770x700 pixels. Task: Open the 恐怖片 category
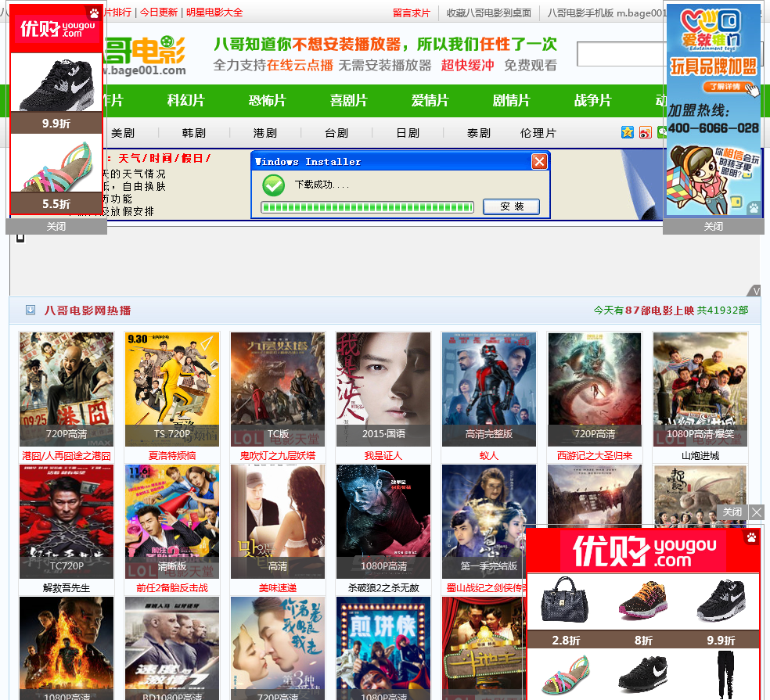pos(267,101)
